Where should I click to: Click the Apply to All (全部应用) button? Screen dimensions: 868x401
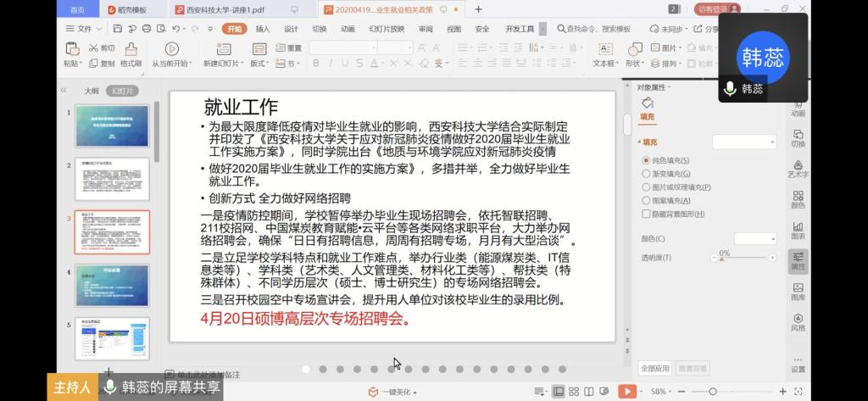[x=655, y=369]
